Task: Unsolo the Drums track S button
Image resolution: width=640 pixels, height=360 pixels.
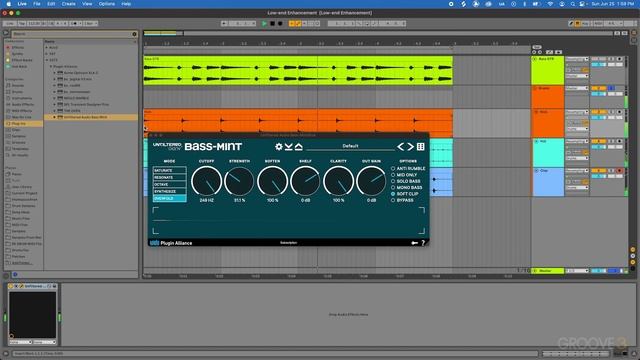Action: point(611,88)
